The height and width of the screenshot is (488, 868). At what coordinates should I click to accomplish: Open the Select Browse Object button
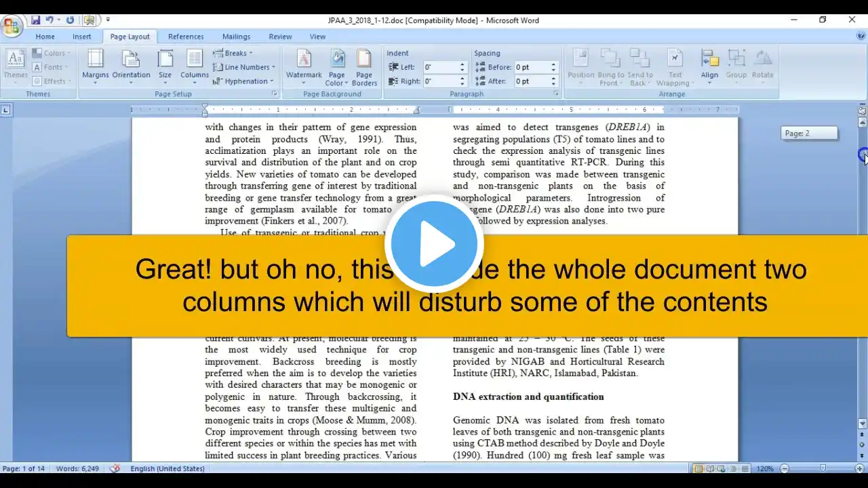863,445
